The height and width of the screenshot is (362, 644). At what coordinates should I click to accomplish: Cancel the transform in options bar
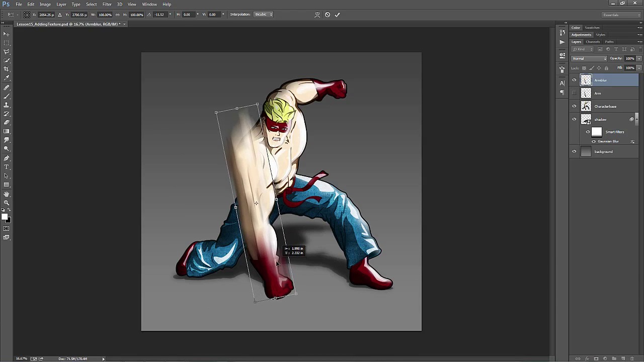pyautogui.click(x=328, y=15)
